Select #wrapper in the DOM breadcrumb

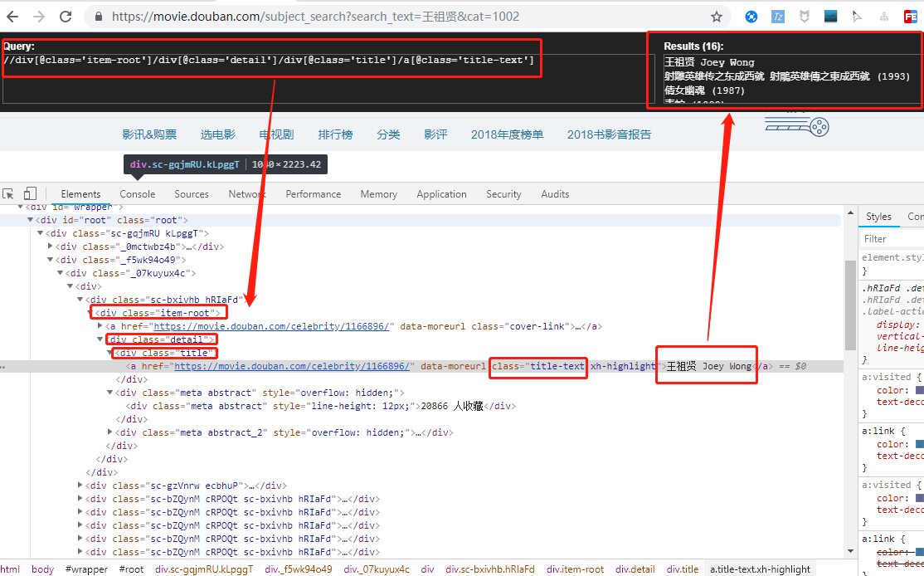point(86,569)
